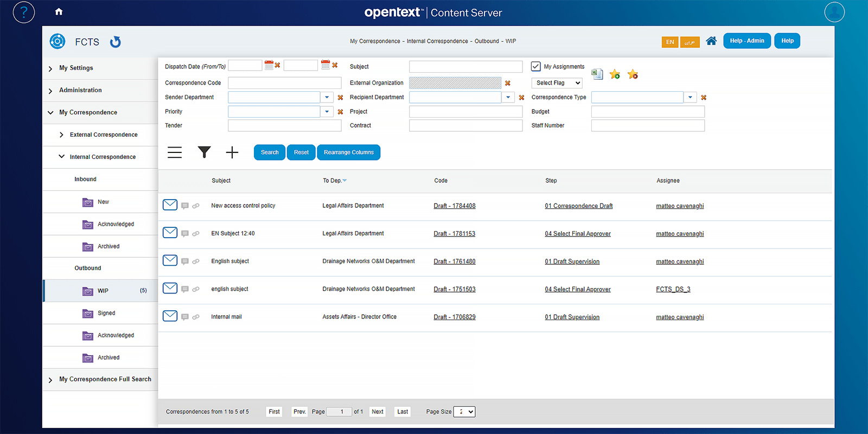Click the add favorite star icon
This screenshot has width=868, height=434.
coord(615,74)
